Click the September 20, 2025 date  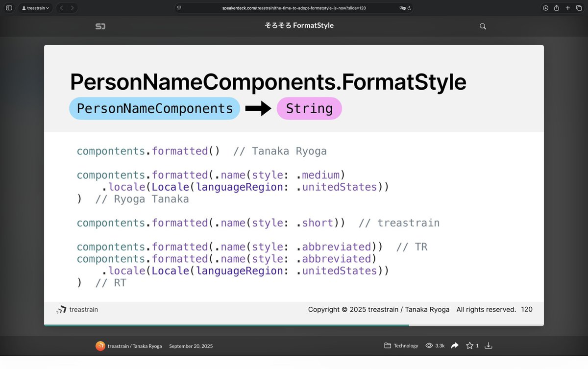tap(191, 345)
